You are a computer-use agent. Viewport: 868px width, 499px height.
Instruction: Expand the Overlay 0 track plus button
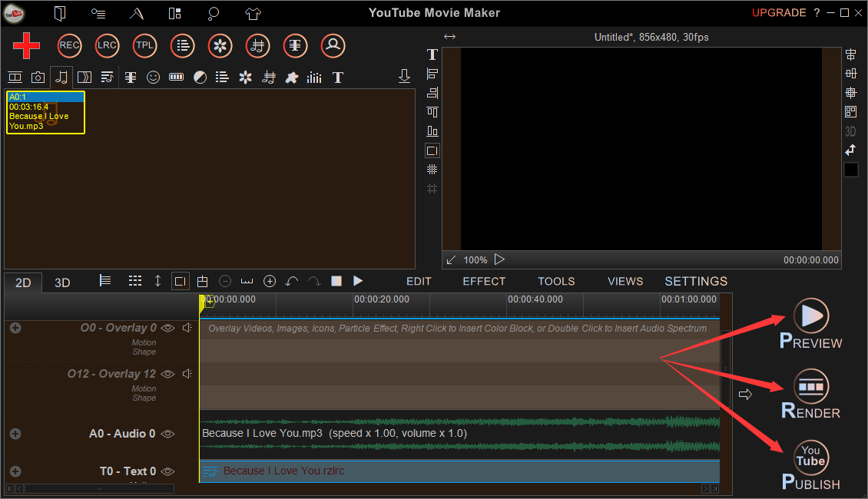pyautogui.click(x=15, y=328)
